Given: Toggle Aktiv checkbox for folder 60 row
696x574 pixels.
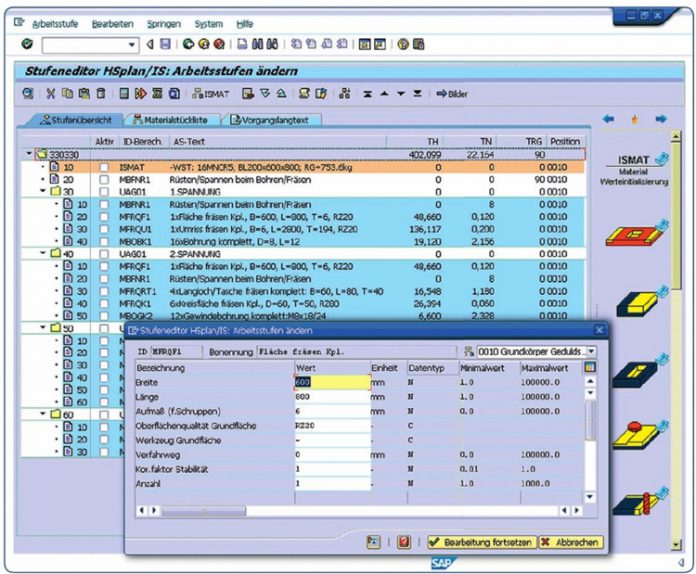Looking at the screenshot, I should pos(104,415).
